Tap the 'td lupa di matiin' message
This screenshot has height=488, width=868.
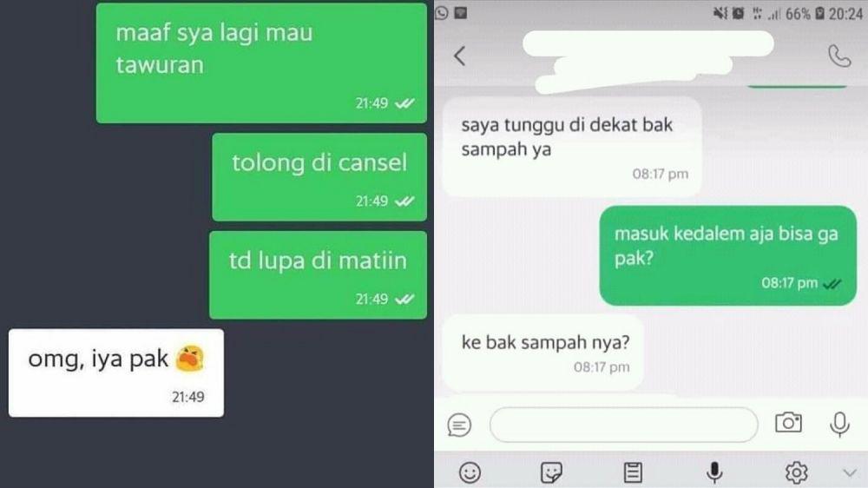tap(318, 274)
